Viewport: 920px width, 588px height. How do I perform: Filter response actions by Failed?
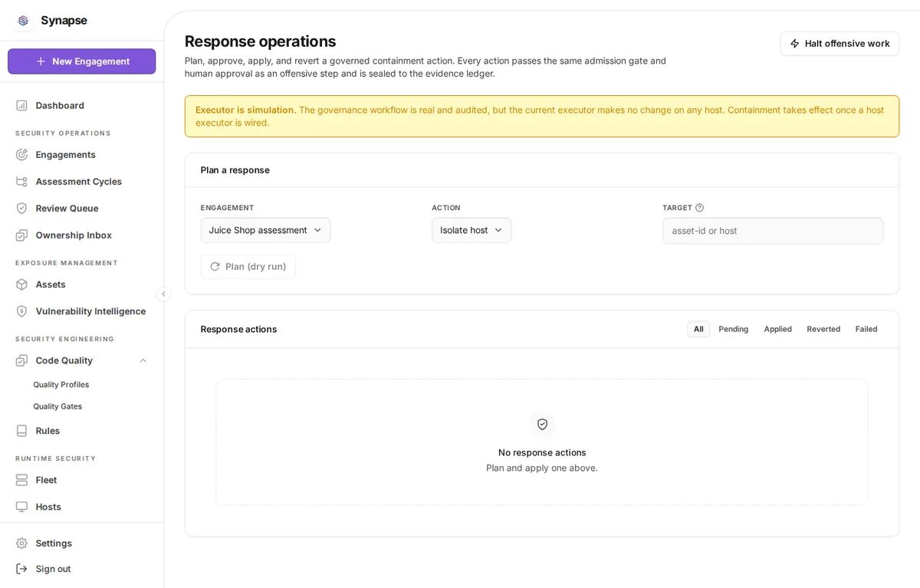coord(866,329)
